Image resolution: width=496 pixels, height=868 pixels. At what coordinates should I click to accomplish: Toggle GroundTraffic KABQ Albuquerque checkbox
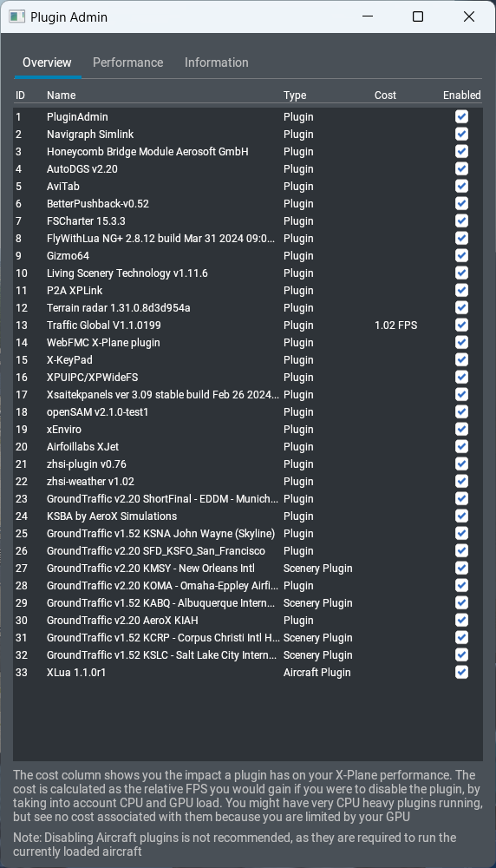pos(461,603)
